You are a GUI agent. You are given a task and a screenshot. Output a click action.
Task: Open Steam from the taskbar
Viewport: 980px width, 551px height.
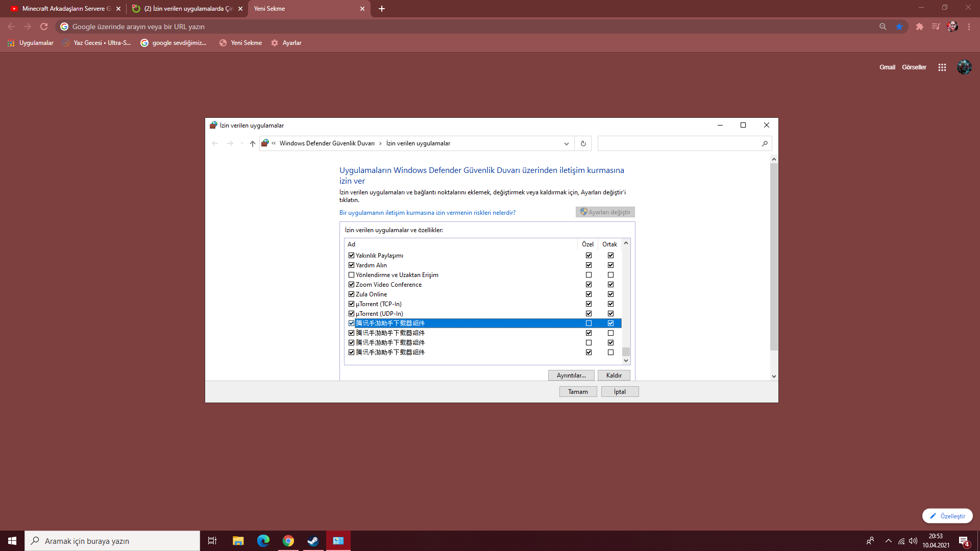click(x=313, y=541)
